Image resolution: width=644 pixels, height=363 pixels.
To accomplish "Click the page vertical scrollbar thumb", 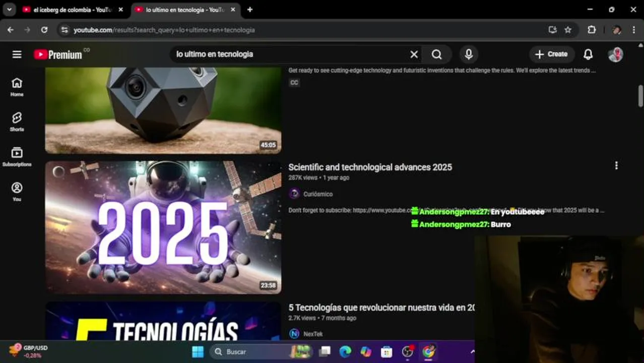I will tap(640, 96).
